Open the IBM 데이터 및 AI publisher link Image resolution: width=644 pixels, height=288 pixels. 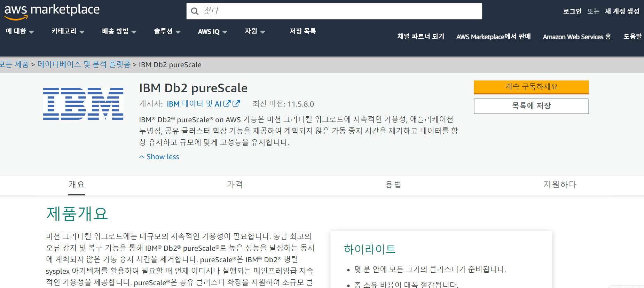tap(194, 104)
